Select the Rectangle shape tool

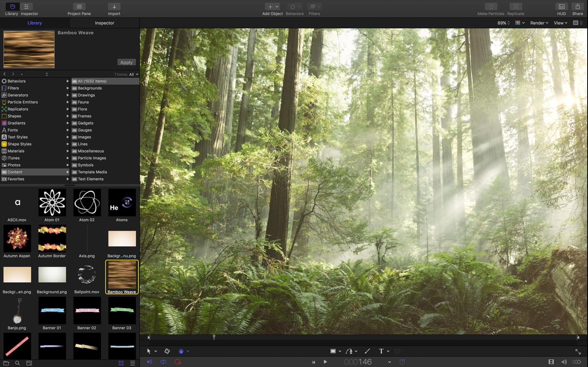(333, 351)
